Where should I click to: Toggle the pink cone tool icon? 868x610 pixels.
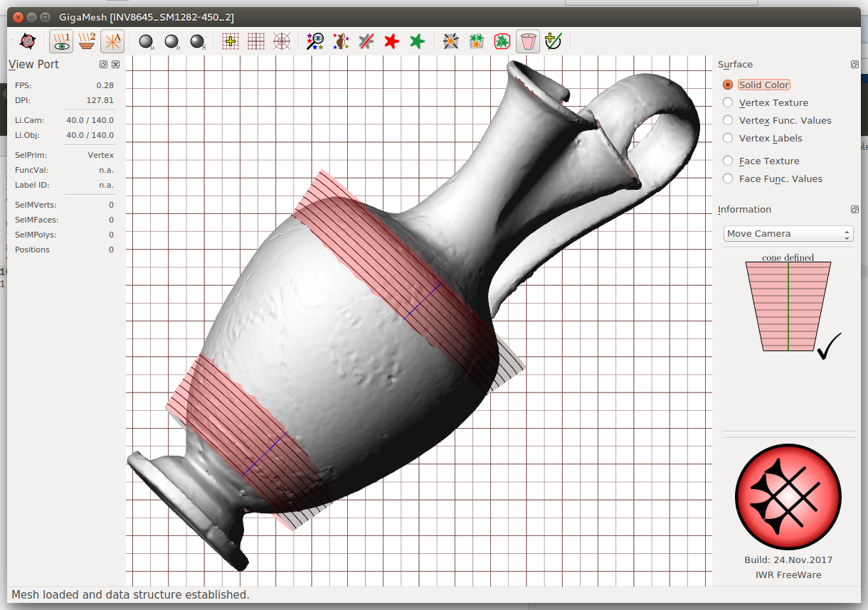[528, 42]
